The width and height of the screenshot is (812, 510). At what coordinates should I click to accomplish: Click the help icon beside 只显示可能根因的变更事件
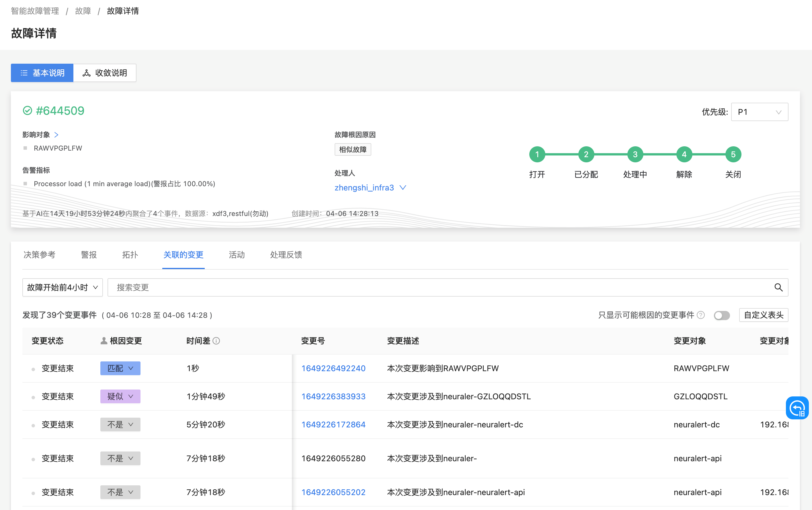(x=701, y=315)
